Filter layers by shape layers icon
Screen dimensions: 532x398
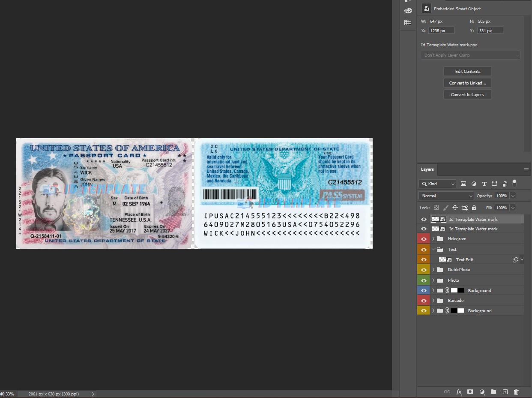point(494,184)
